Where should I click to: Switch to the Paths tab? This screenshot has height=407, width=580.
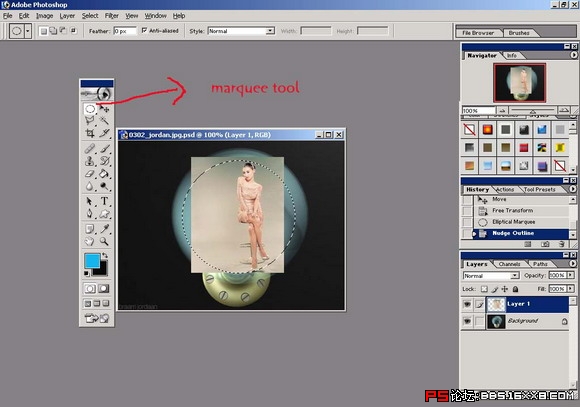(540, 264)
